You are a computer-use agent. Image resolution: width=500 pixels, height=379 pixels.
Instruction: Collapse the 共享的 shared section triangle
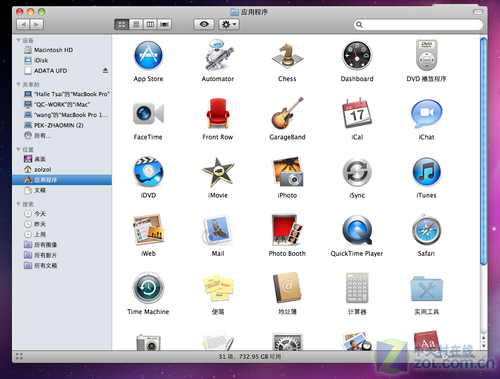19,84
